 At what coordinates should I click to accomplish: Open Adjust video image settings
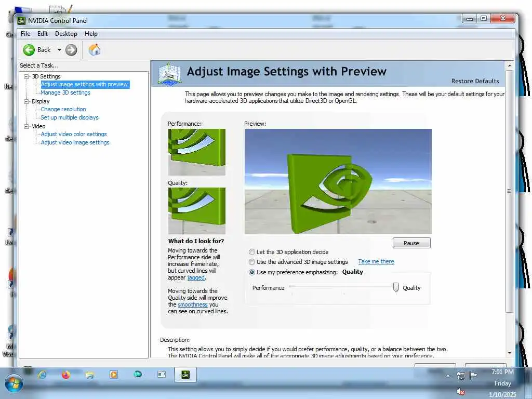75,142
